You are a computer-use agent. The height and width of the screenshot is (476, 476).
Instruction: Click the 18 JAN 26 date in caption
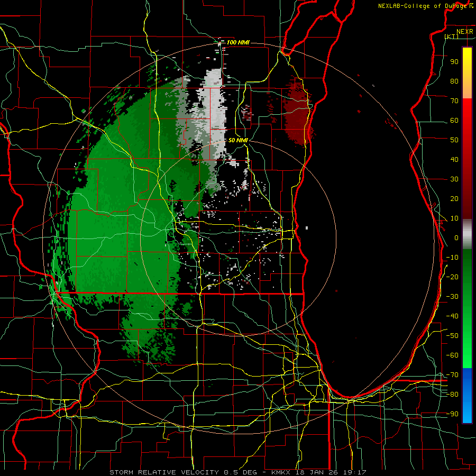point(320,472)
